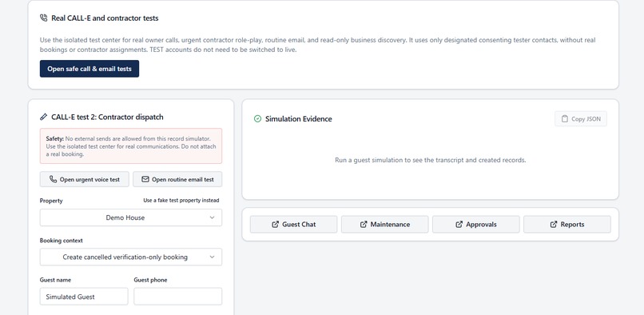Image resolution: width=644 pixels, height=315 pixels.
Task: Click the clipboard icon in Copy JSON
Action: (x=564, y=119)
